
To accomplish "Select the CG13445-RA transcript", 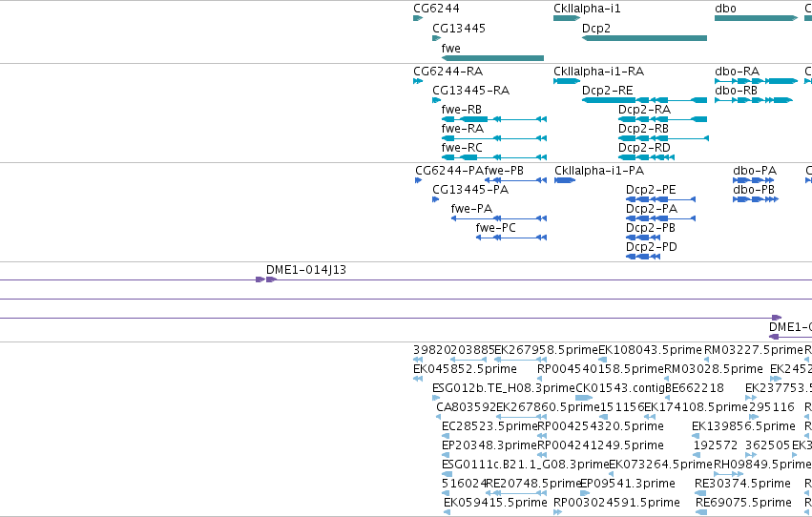I will click(x=437, y=100).
